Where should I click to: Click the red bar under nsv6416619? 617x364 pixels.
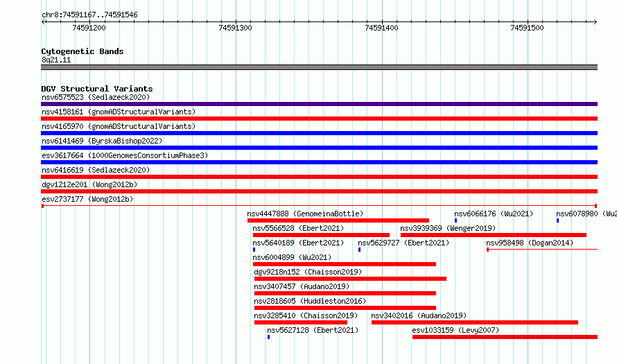click(x=319, y=177)
